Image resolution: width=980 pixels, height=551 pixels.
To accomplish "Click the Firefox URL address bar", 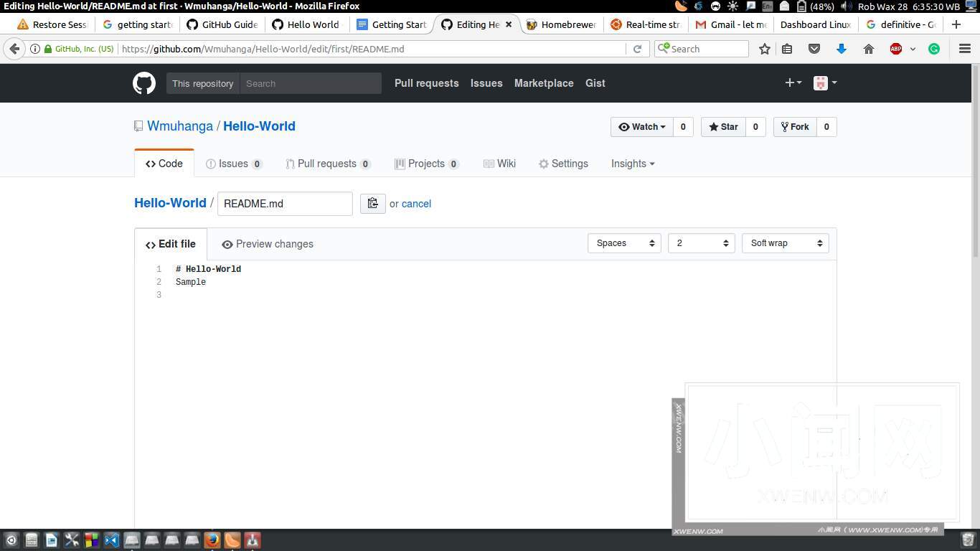I will (x=372, y=49).
